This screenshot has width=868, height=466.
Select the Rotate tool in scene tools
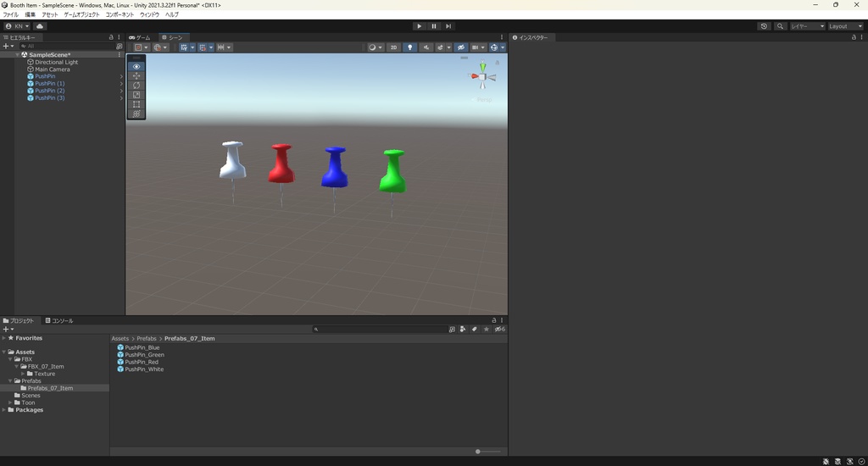click(x=136, y=86)
